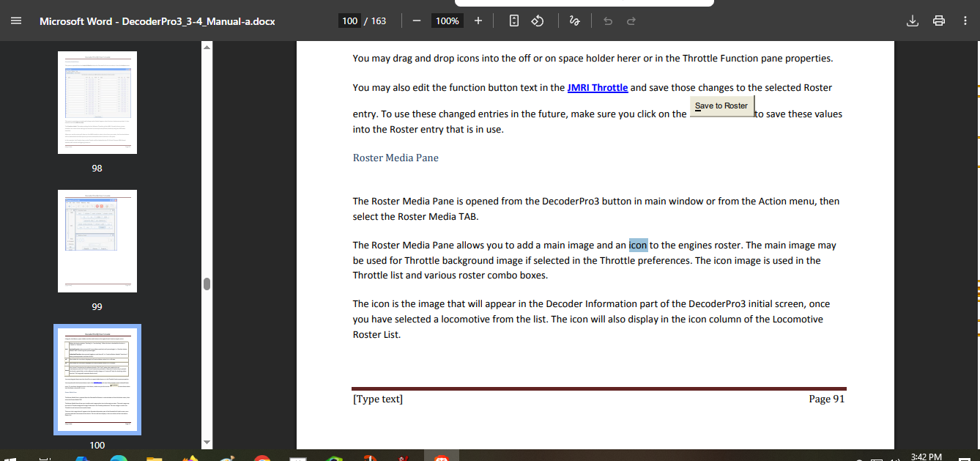This screenshot has width=980, height=461.
Task: Click the page number field showing 100
Action: click(x=350, y=21)
